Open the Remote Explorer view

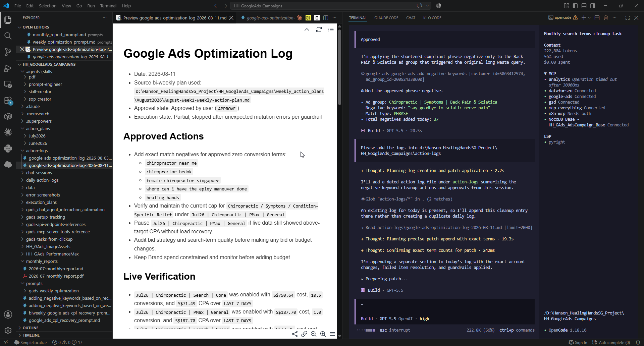click(8, 84)
